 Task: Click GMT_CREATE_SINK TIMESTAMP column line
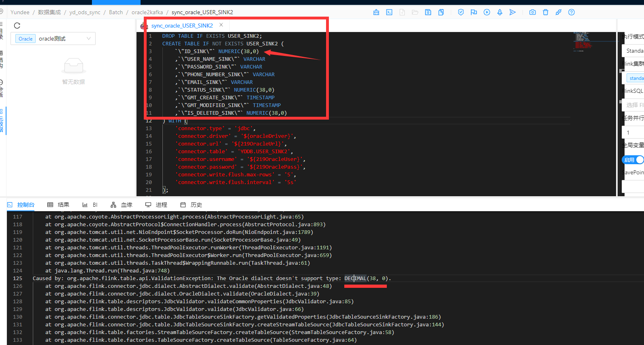click(x=225, y=98)
